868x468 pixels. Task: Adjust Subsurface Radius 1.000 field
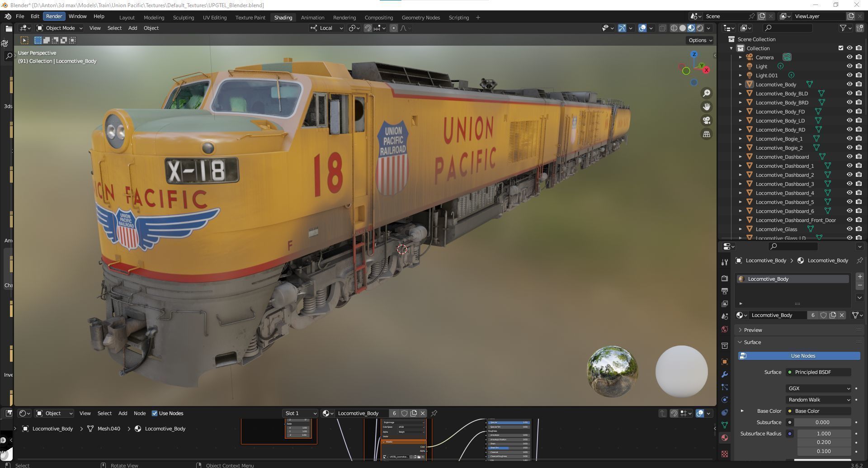(x=824, y=434)
